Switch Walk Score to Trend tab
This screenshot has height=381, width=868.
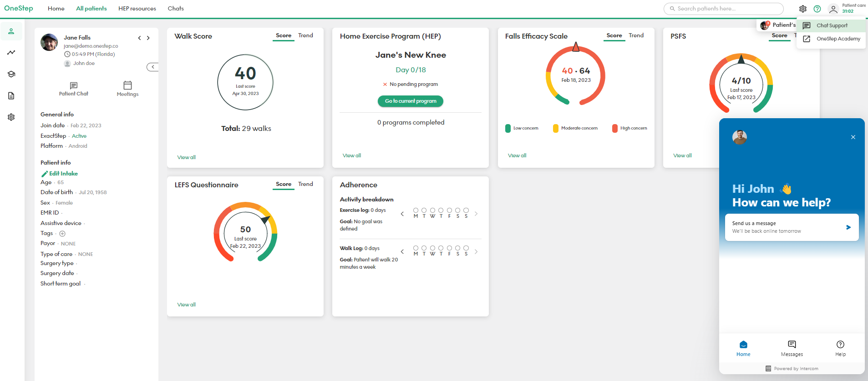click(x=305, y=35)
